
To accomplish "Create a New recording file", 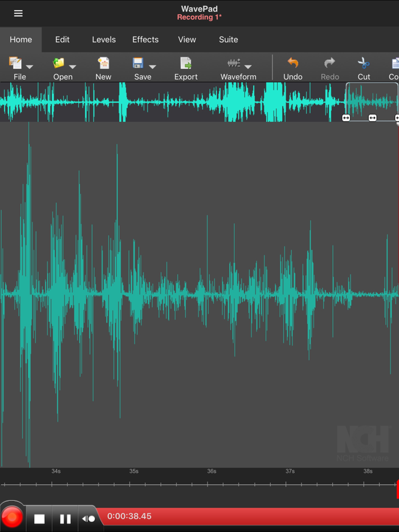I will (x=103, y=68).
